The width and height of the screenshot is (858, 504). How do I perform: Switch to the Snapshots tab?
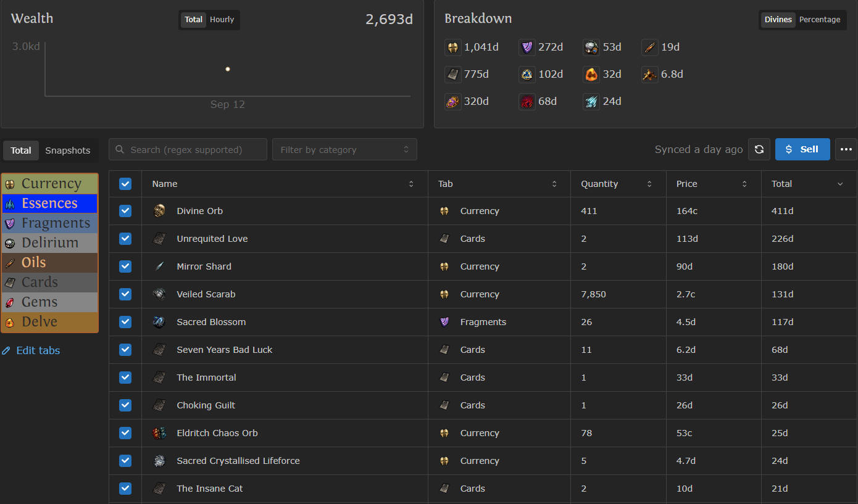[67, 151]
